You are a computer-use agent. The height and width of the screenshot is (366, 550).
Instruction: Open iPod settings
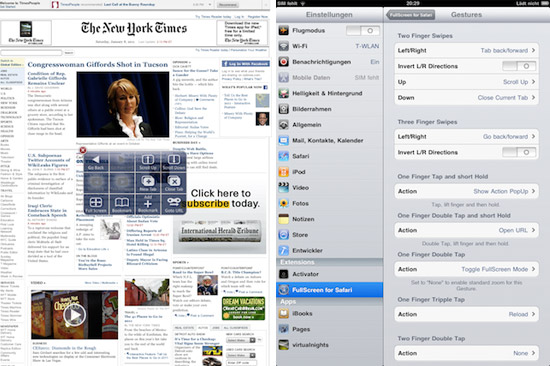(x=329, y=172)
